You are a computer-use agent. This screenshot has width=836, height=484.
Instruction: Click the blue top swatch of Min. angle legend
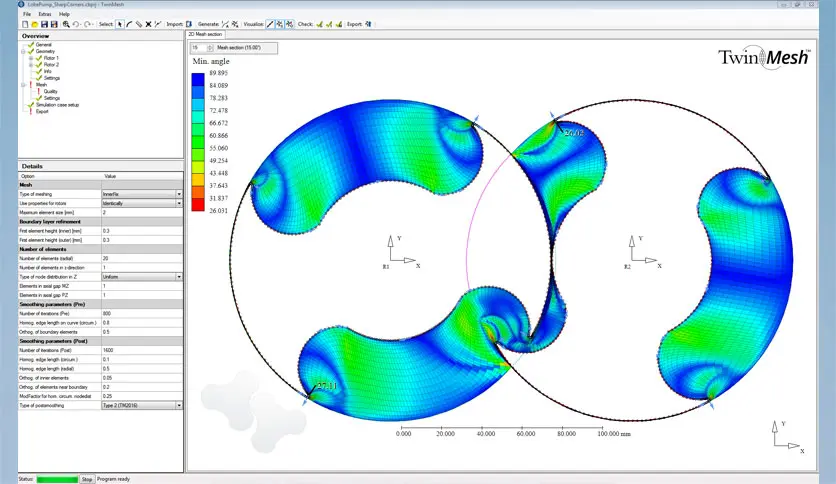(x=198, y=79)
